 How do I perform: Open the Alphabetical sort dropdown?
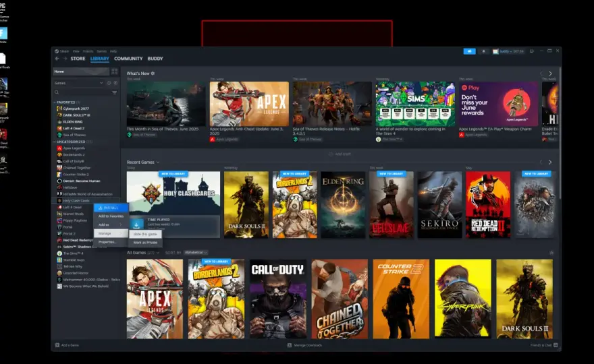[196, 252]
